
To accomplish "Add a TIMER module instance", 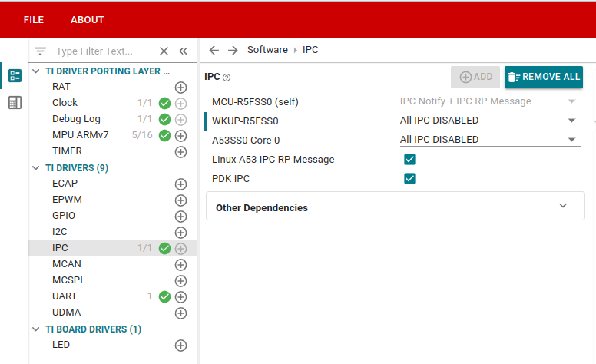I will (181, 152).
